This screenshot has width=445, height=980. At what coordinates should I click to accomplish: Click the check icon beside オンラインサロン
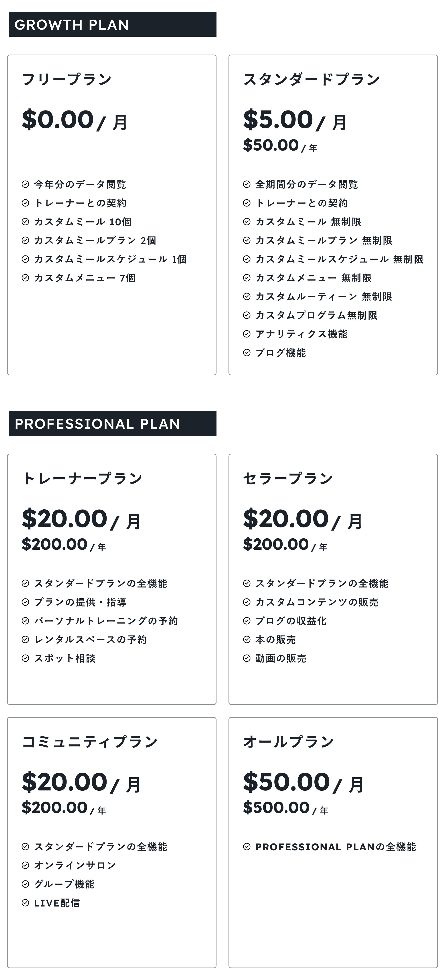pyautogui.click(x=25, y=866)
